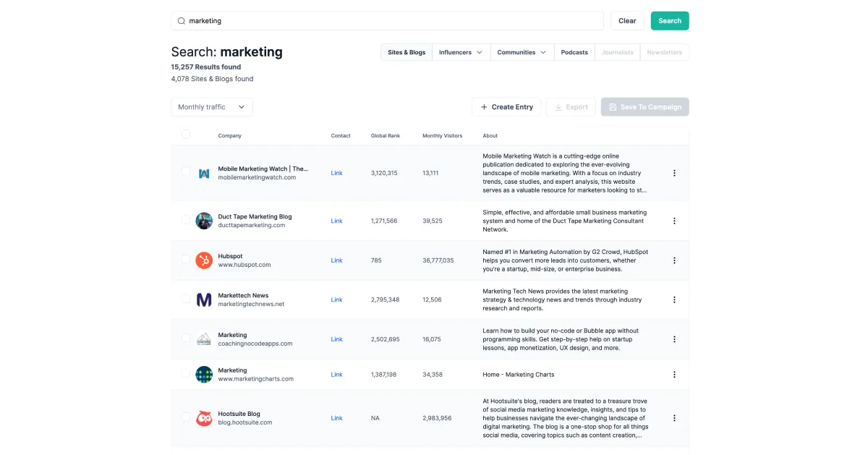Viewport: 868px width, 455px height.
Task: Focus the search field containing marketing
Action: [x=387, y=21]
